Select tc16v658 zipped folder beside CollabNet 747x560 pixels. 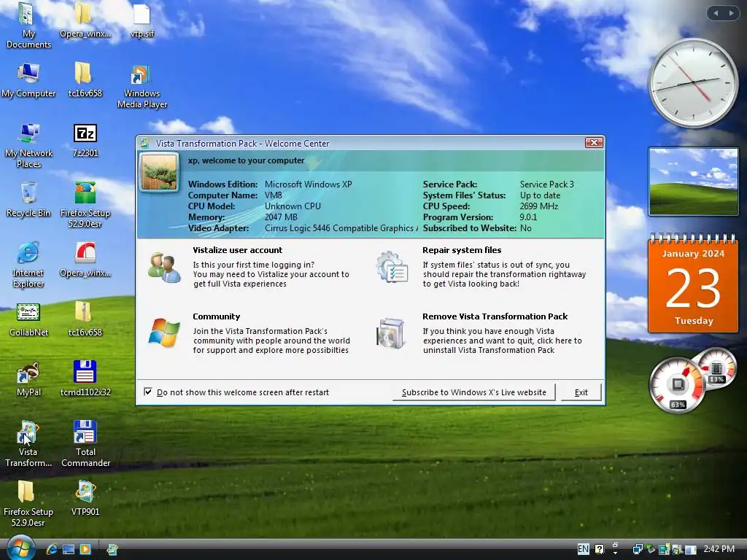85,319
